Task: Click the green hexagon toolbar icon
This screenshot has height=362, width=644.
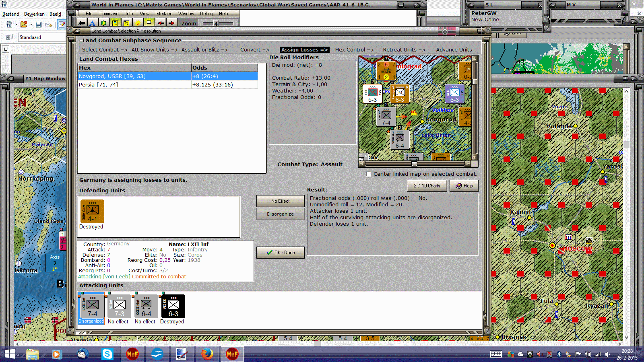Action: (x=103, y=23)
